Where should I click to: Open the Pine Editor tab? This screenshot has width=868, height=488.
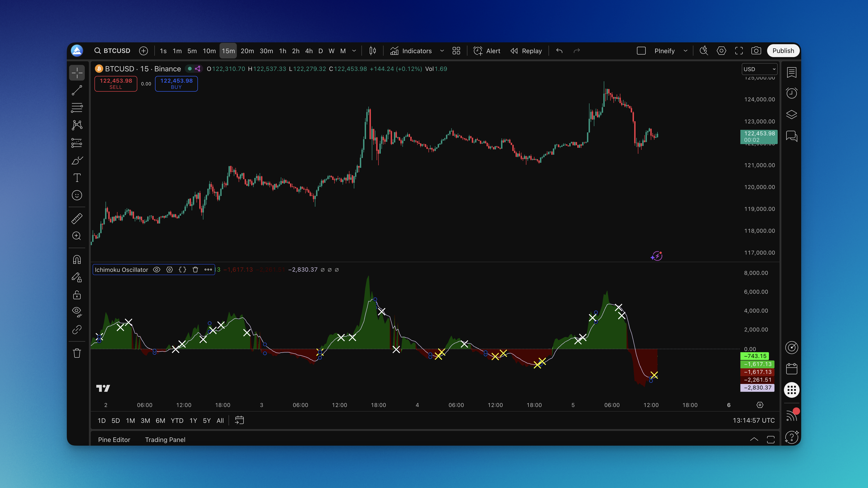tap(114, 439)
